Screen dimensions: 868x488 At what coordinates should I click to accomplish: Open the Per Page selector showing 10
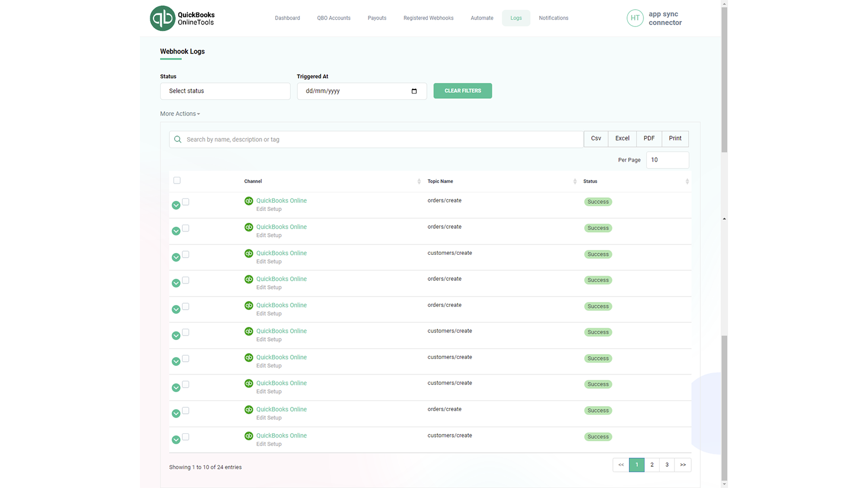point(667,160)
